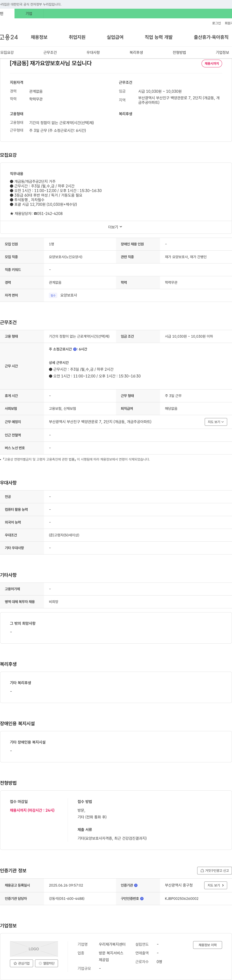Open 지도 보기 for 부산광역시 중구청

(216, 885)
